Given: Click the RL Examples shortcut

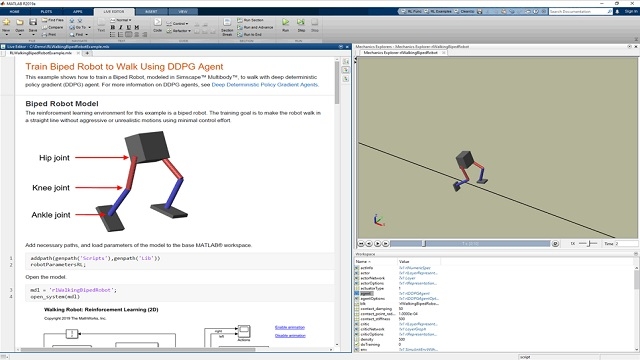Looking at the screenshot, I should [438, 11].
